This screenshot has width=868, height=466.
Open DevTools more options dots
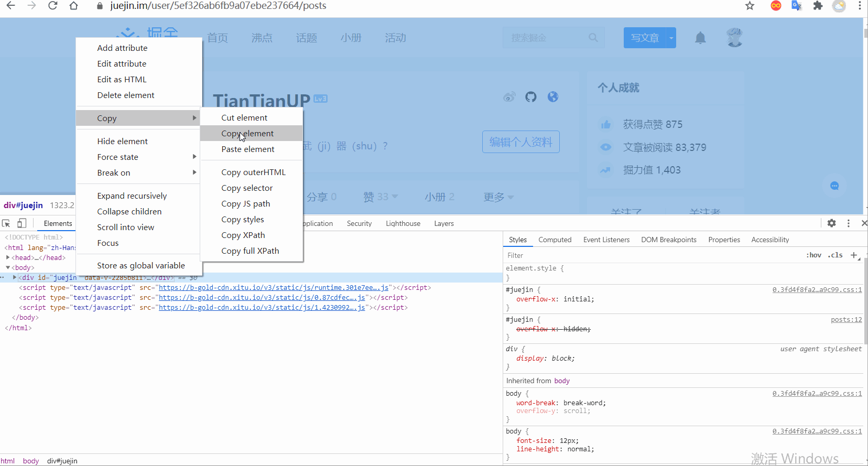tap(849, 223)
